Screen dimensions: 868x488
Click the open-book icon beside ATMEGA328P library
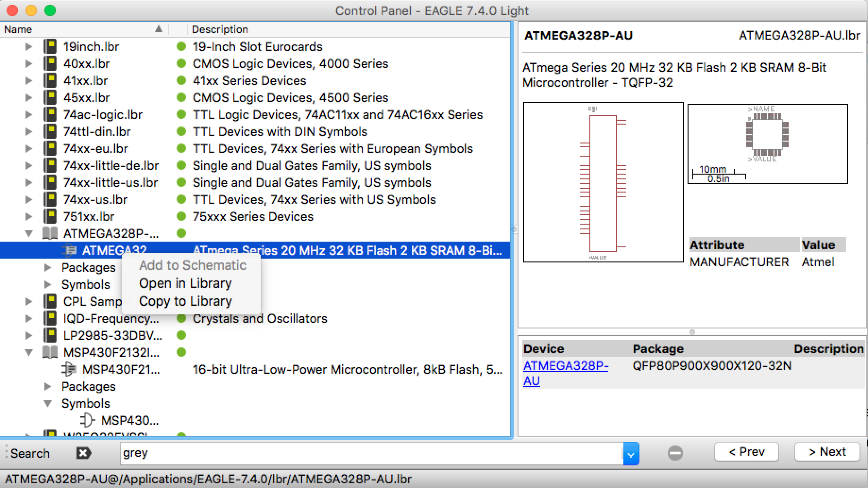(50, 234)
